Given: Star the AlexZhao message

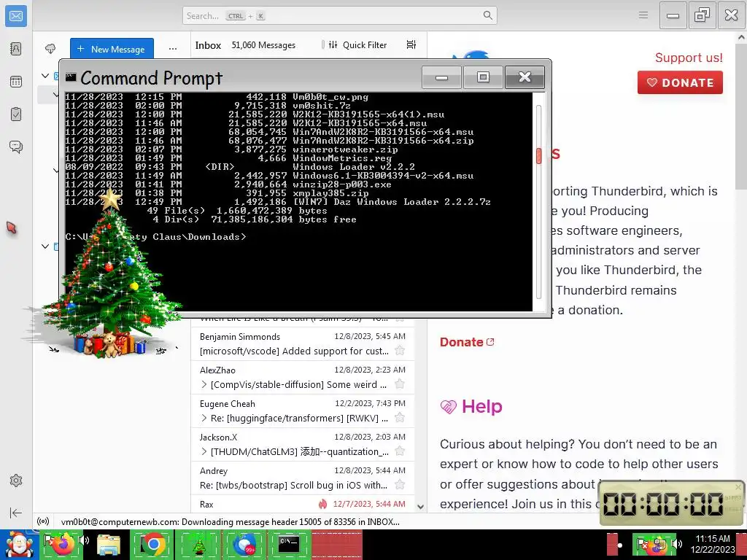Looking at the screenshot, I should tap(400, 384).
